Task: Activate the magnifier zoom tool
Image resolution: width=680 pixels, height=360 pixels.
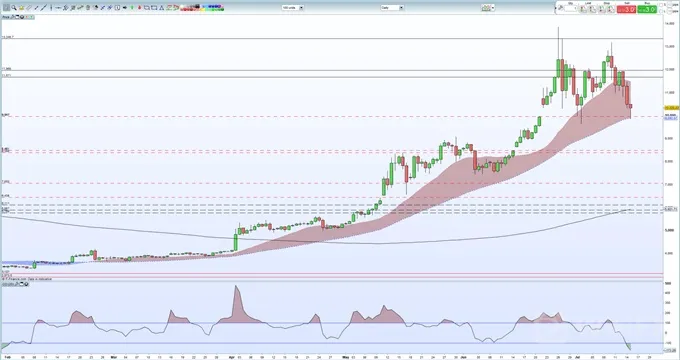Action: pos(14,8)
